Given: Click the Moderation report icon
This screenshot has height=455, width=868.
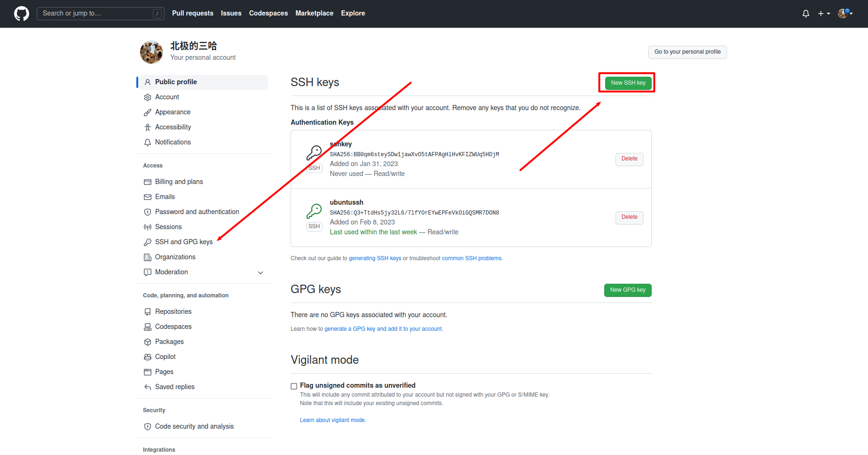Looking at the screenshot, I should [x=148, y=272].
